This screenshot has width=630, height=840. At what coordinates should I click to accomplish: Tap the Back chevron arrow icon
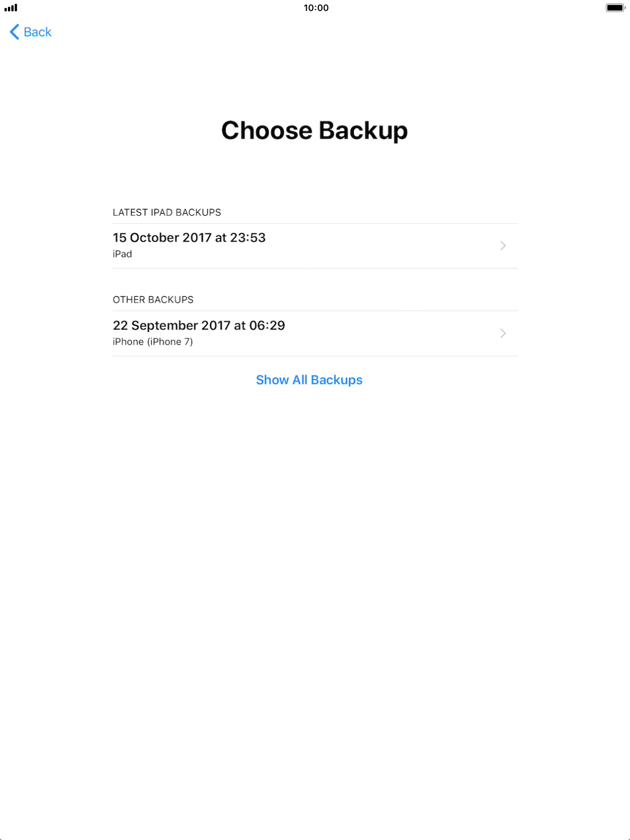point(14,32)
